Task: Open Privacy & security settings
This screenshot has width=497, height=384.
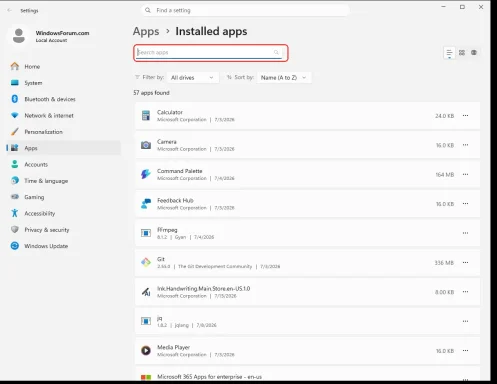Action: pos(63,230)
